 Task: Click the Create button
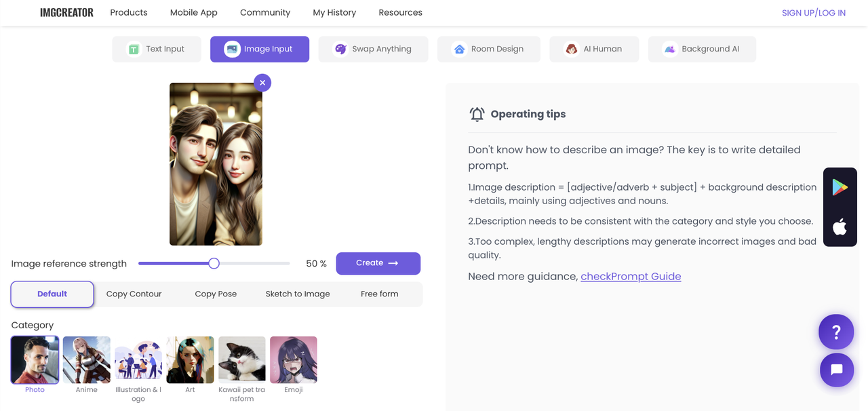(378, 263)
